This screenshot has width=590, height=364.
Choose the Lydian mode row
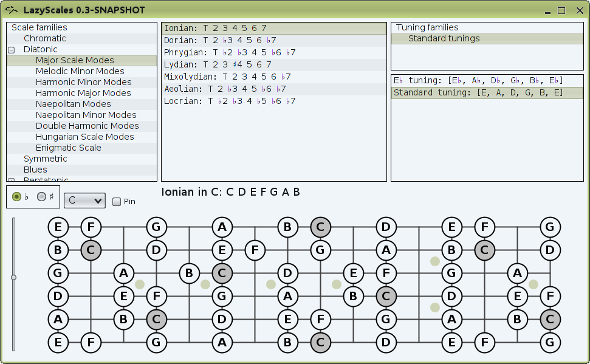pyautogui.click(x=274, y=64)
